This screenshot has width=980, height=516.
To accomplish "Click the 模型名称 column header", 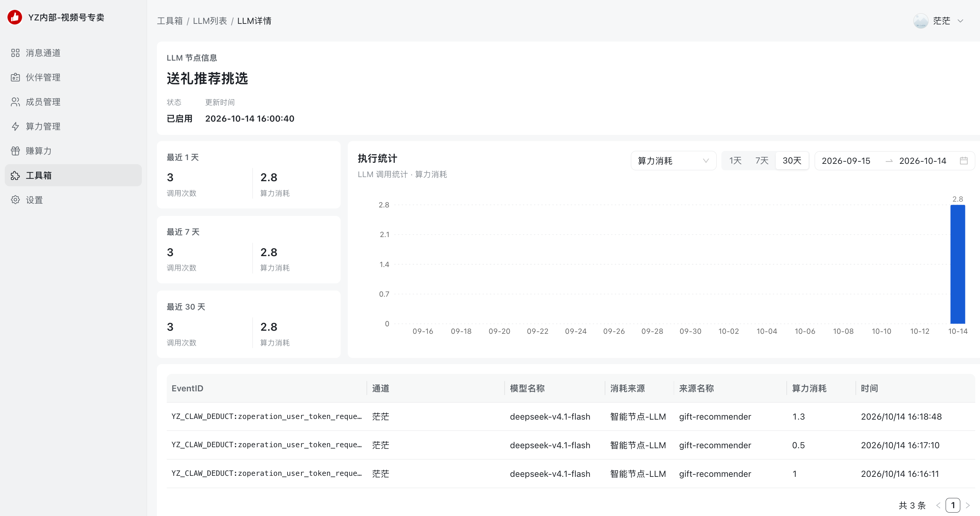I will tap(527, 388).
